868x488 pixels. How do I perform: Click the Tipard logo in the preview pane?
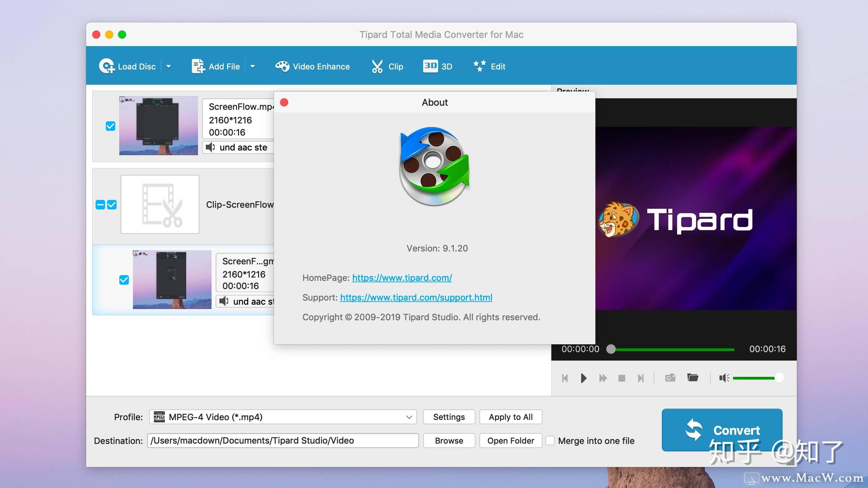click(x=675, y=219)
